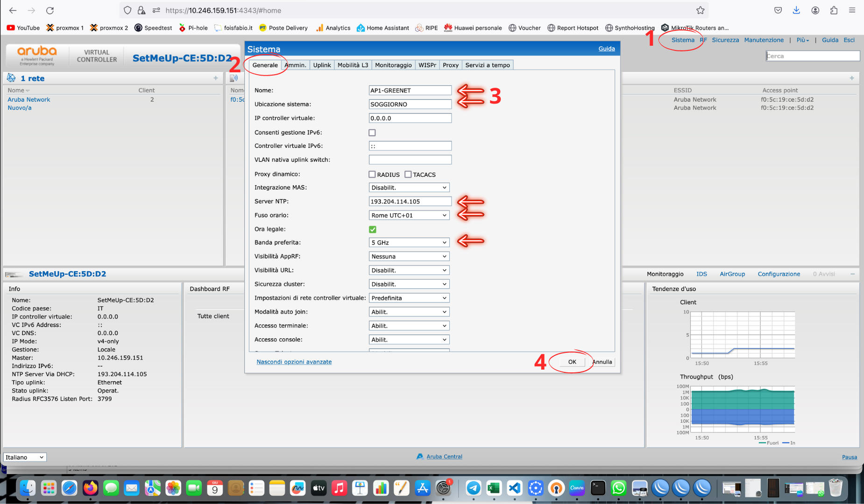This screenshot has width=864, height=504.
Task: Open the Home Assistant bookmark
Action: click(x=382, y=28)
